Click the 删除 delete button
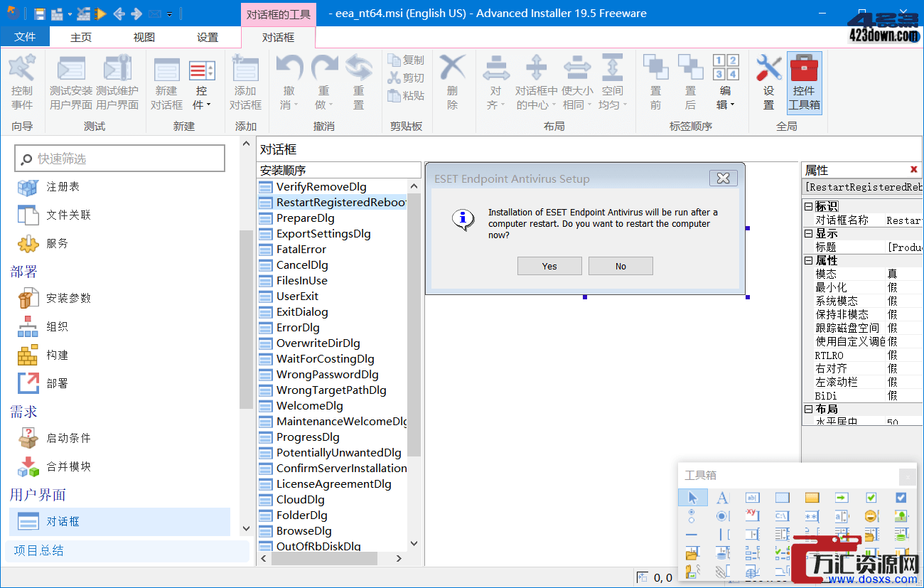 pos(452,82)
